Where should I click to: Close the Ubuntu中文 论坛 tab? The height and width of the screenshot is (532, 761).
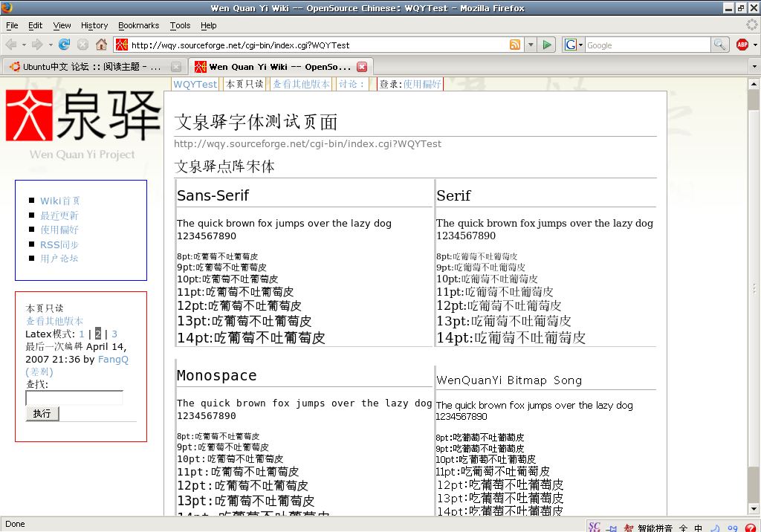tap(176, 67)
